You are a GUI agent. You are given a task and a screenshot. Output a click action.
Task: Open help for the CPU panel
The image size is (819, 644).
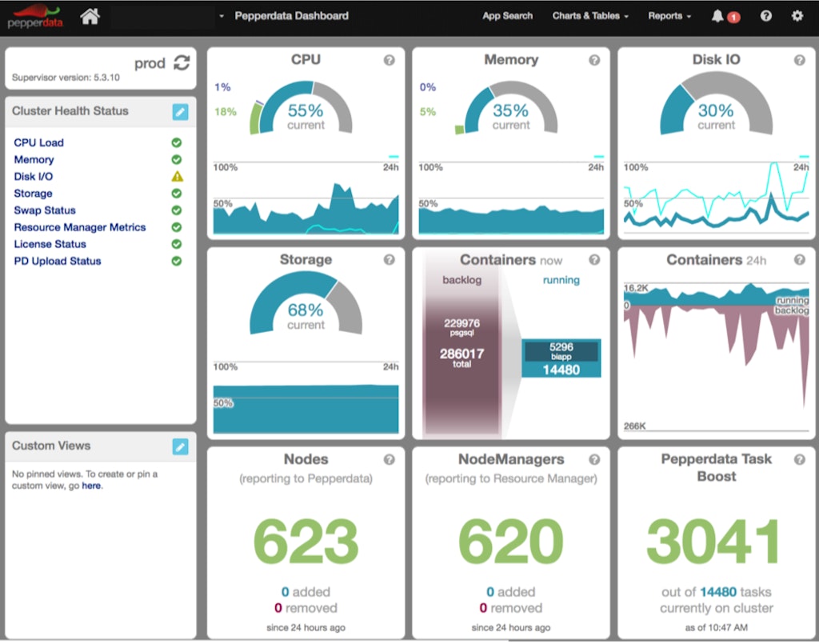click(390, 60)
